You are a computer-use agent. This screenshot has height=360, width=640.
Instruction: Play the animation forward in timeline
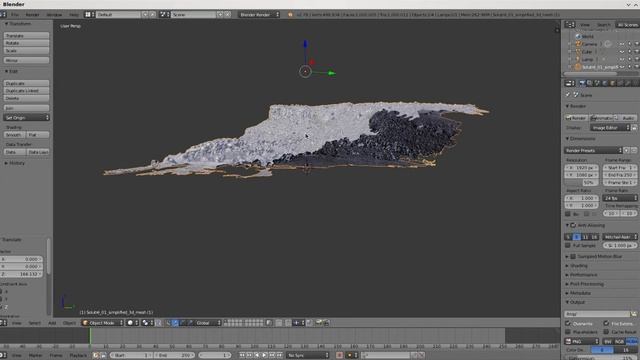click(x=264, y=356)
